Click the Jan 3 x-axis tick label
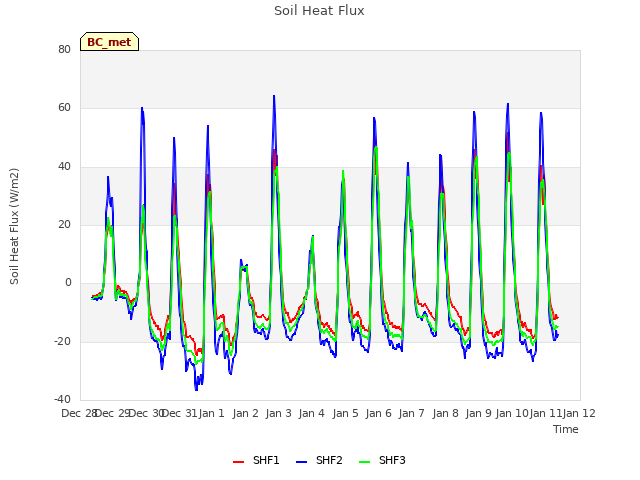This screenshot has height=480, width=640. (278, 413)
